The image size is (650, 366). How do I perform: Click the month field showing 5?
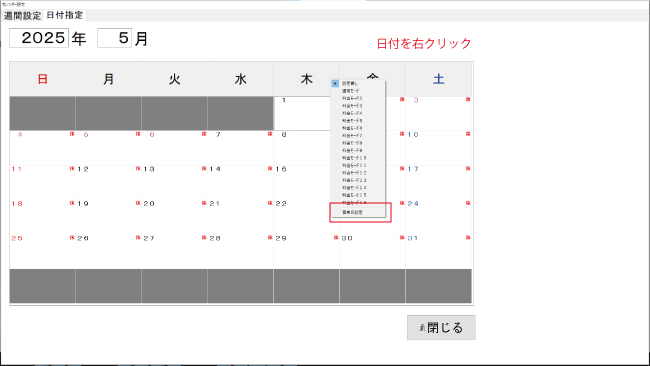(114, 38)
